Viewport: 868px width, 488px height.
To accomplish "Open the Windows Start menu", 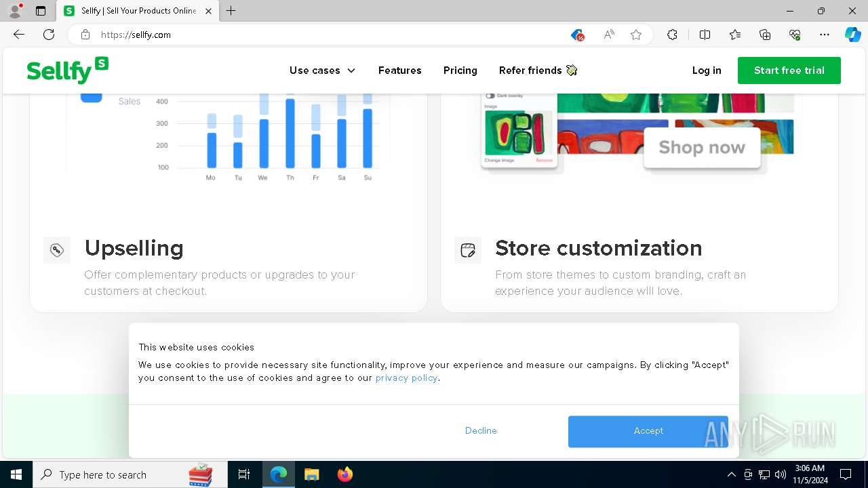I will (16, 474).
